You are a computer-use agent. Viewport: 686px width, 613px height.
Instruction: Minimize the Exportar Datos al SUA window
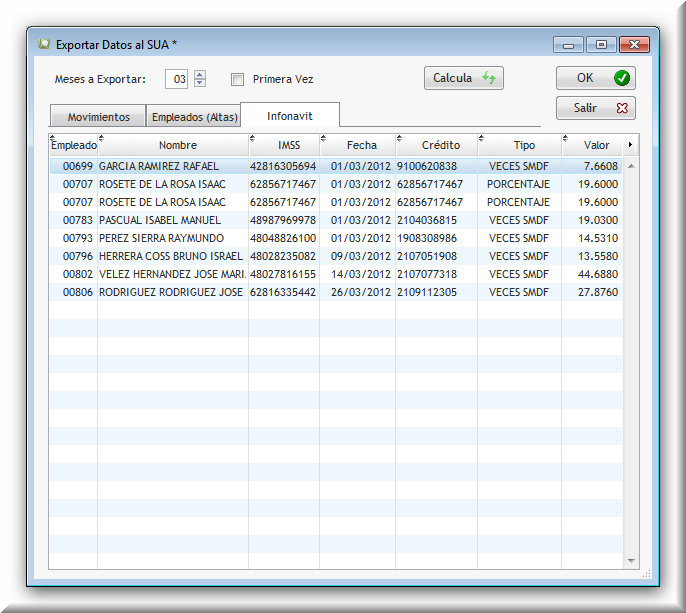568,45
